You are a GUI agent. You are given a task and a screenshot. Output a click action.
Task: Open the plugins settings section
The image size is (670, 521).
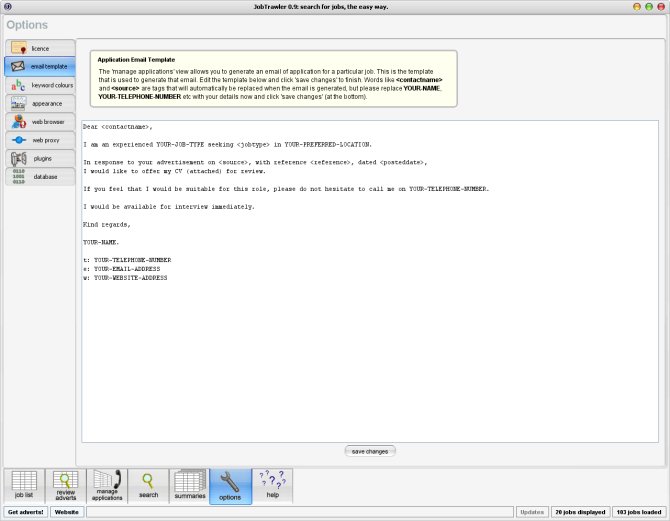tap(40, 158)
